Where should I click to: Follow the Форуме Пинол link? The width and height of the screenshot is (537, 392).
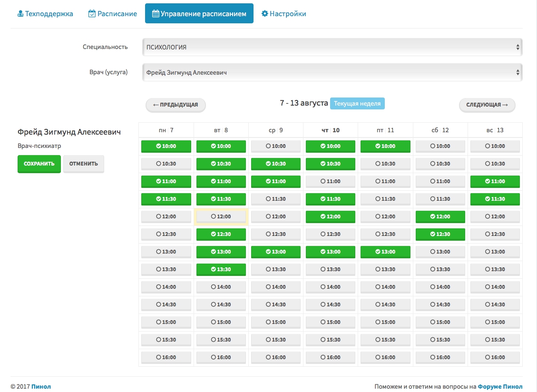(500, 387)
